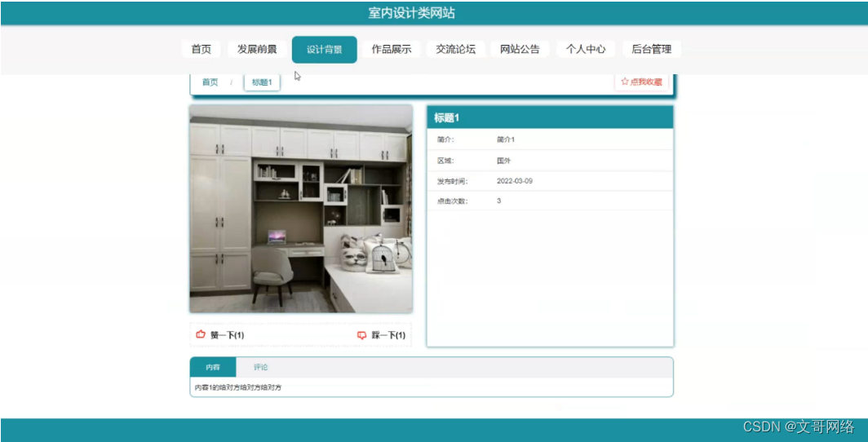Click the date 2022-03-09
868x442 pixels.
click(515, 181)
